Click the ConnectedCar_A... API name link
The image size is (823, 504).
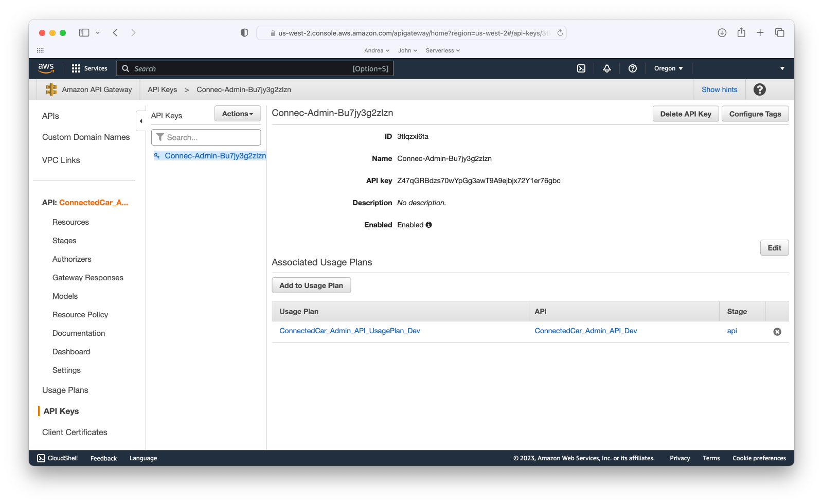pos(94,203)
